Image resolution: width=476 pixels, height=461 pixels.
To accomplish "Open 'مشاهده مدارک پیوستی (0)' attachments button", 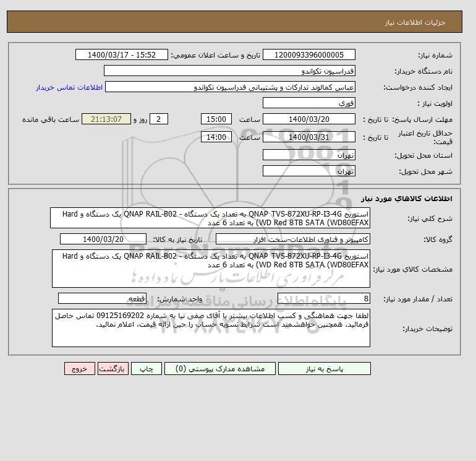I will (220, 369).
